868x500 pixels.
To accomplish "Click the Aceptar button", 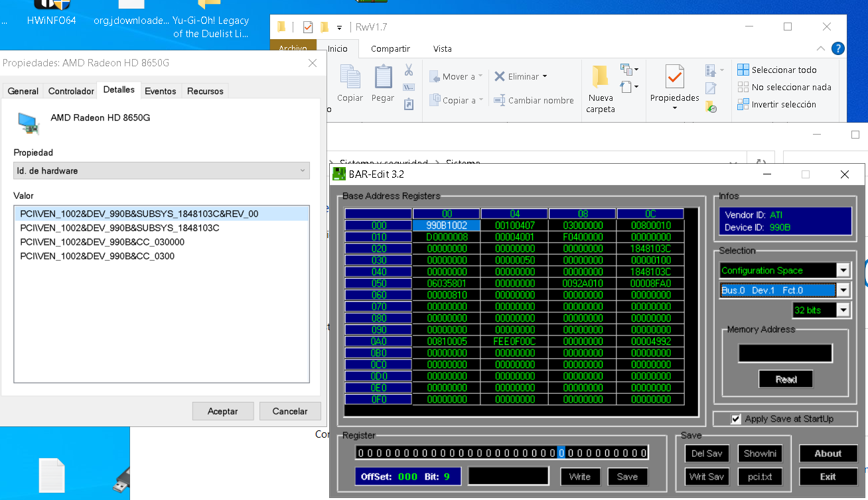I will [x=223, y=411].
